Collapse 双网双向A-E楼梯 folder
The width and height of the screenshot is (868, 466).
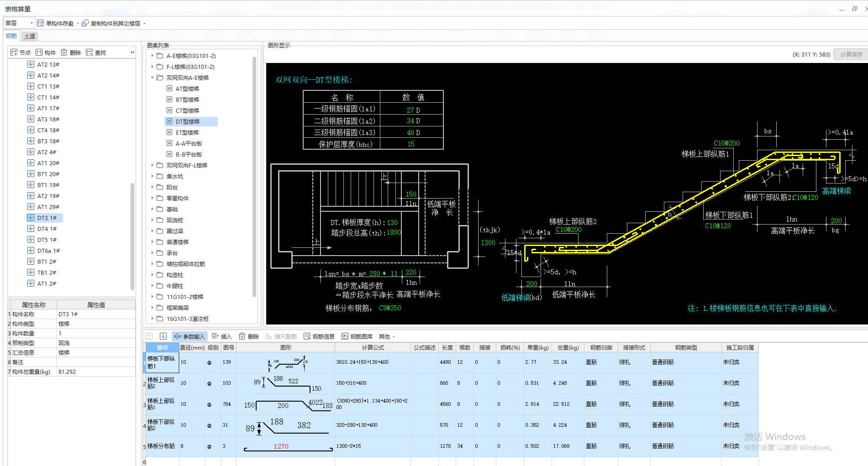point(153,78)
